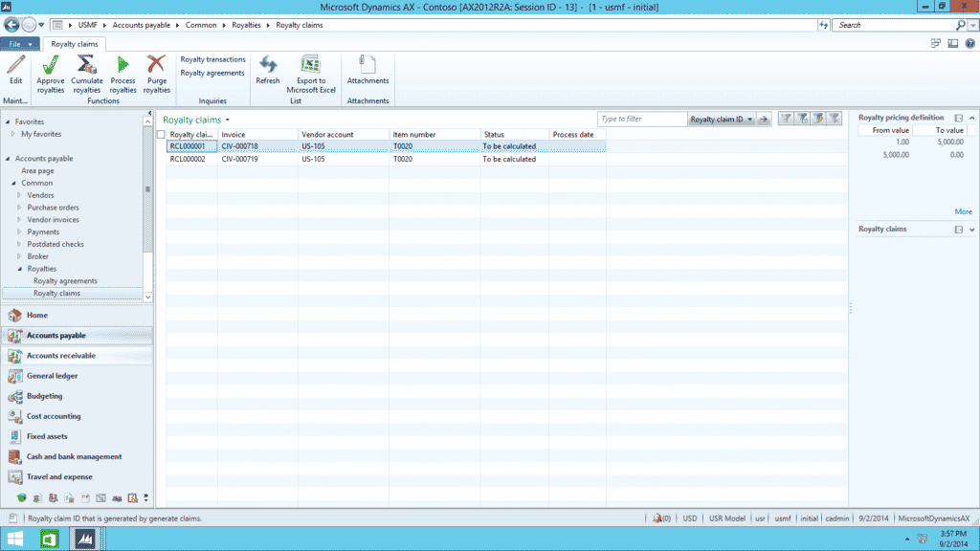Open Royalty agreements inquiry
This screenshot has width=980, height=551.
pos(212,73)
